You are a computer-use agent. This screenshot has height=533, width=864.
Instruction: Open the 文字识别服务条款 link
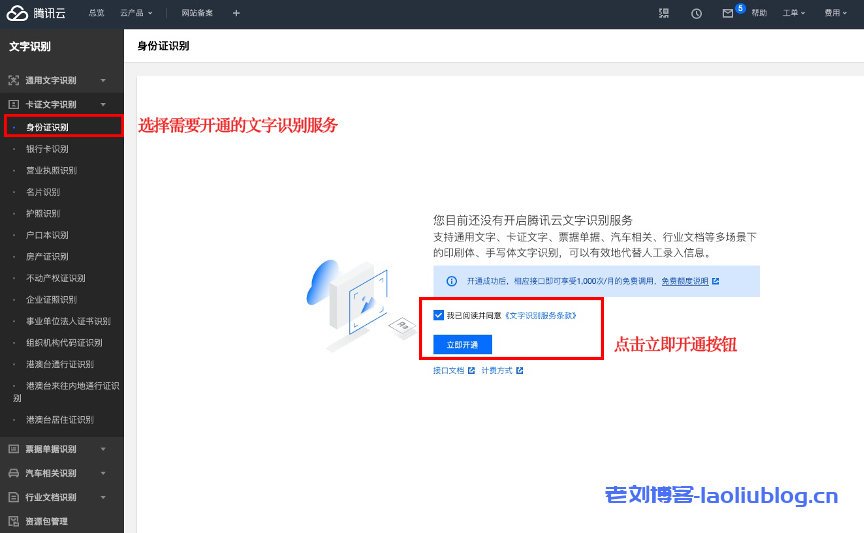point(540,315)
